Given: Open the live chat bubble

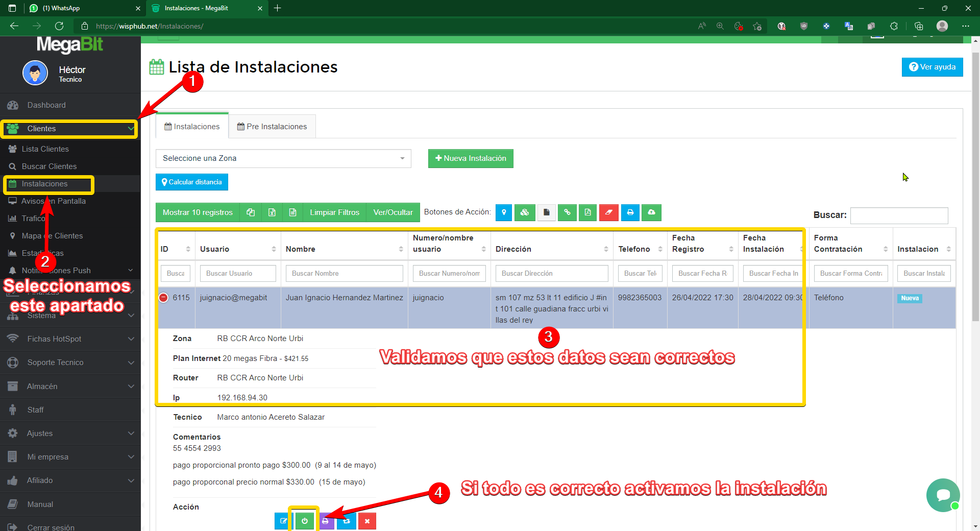Looking at the screenshot, I should (x=943, y=495).
